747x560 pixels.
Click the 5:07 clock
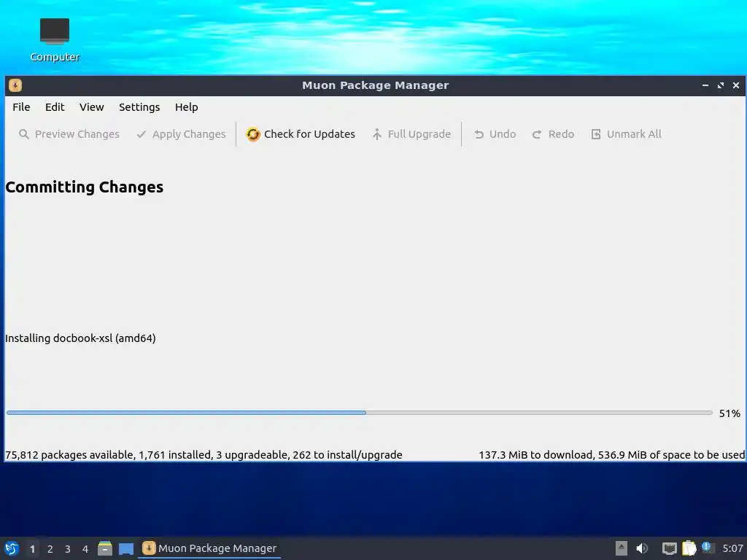click(x=732, y=548)
